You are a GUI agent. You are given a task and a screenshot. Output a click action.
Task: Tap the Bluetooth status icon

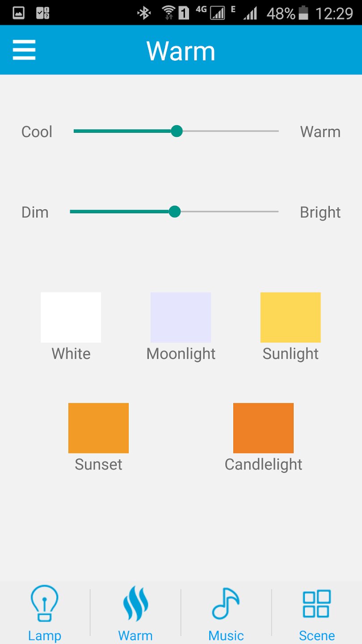tap(144, 13)
